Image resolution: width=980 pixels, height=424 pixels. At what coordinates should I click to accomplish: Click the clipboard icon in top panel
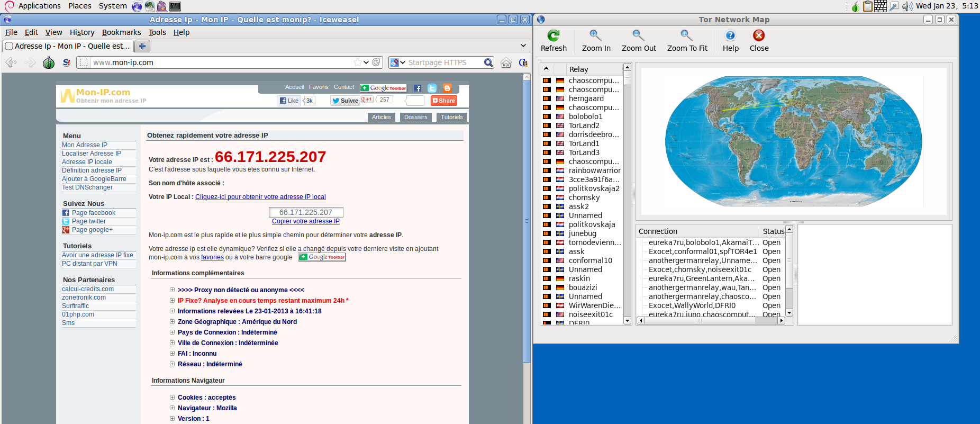pos(868,6)
